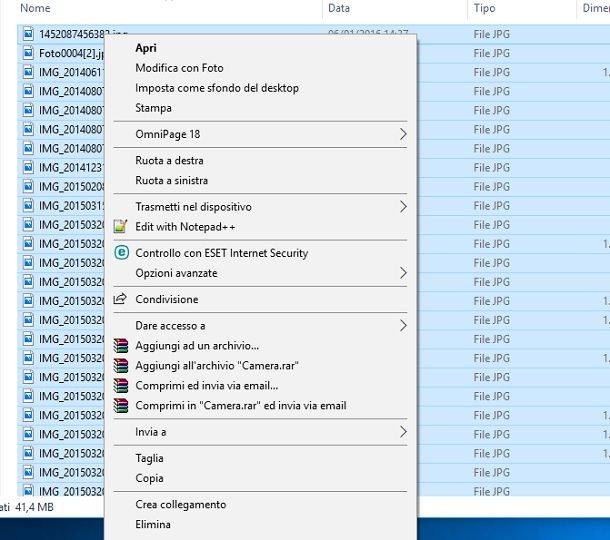Click WinRAR icon beside Aggiungi ad un archivio
The width and height of the screenshot is (610, 540).
121,345
